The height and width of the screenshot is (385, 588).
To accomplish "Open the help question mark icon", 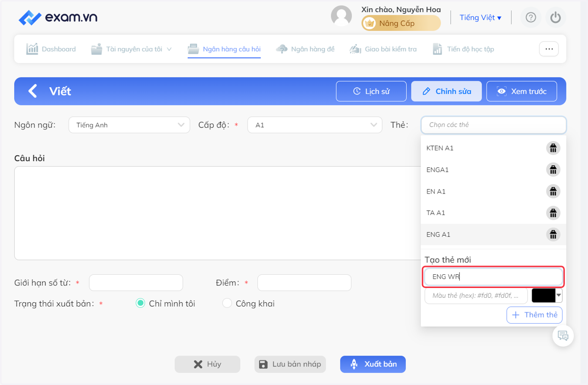I will [531, 18].
